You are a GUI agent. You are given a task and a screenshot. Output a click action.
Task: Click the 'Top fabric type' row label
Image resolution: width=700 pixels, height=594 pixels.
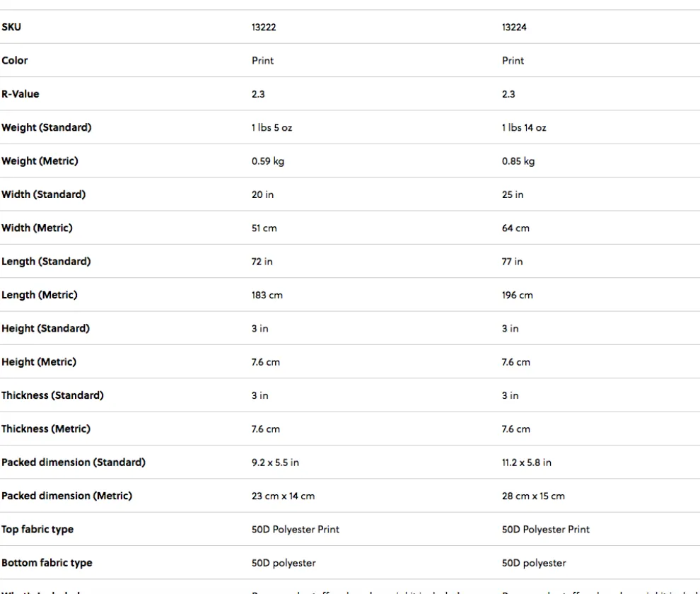point(37,529)
